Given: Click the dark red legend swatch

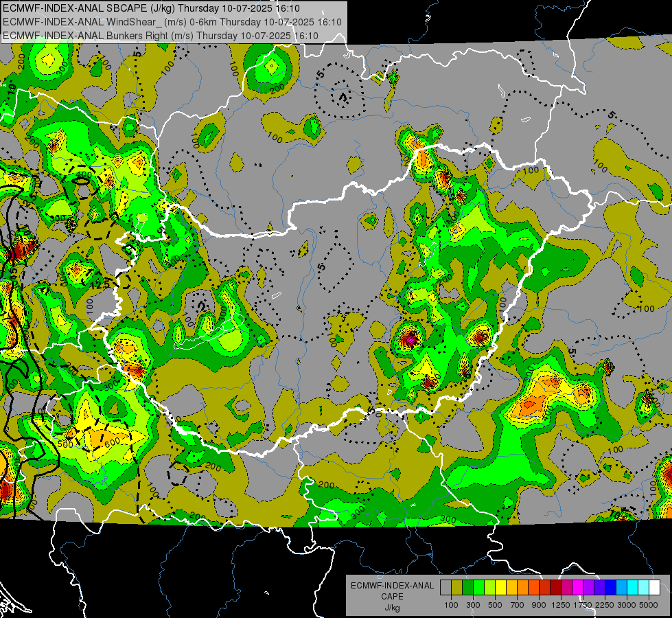Looking at the screenshot, I should point(556,587).
